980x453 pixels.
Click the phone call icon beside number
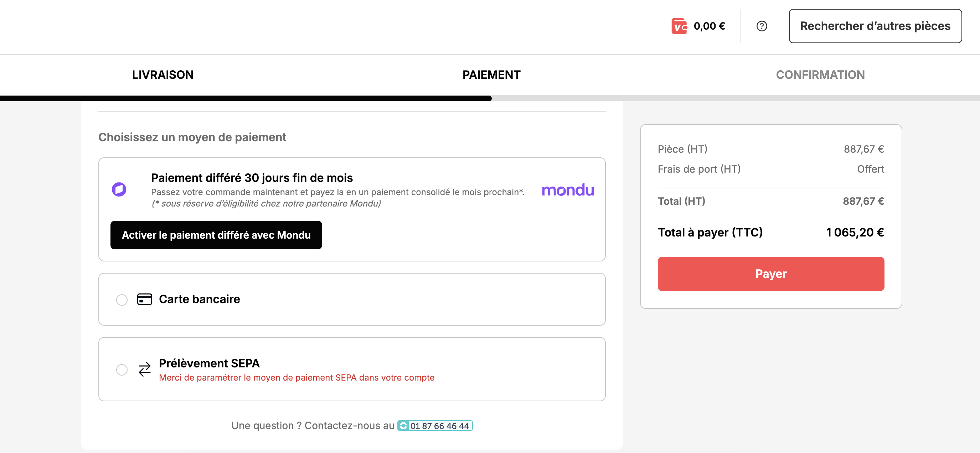tap(403, 425)
